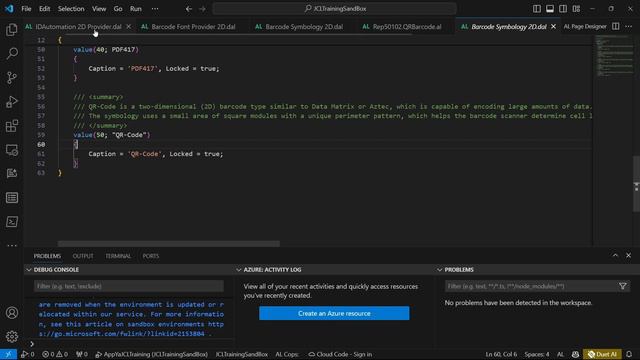The image size is (640, 360).
Task: Open the View menu
Action: pyautogui.click(x=99, y=9)
